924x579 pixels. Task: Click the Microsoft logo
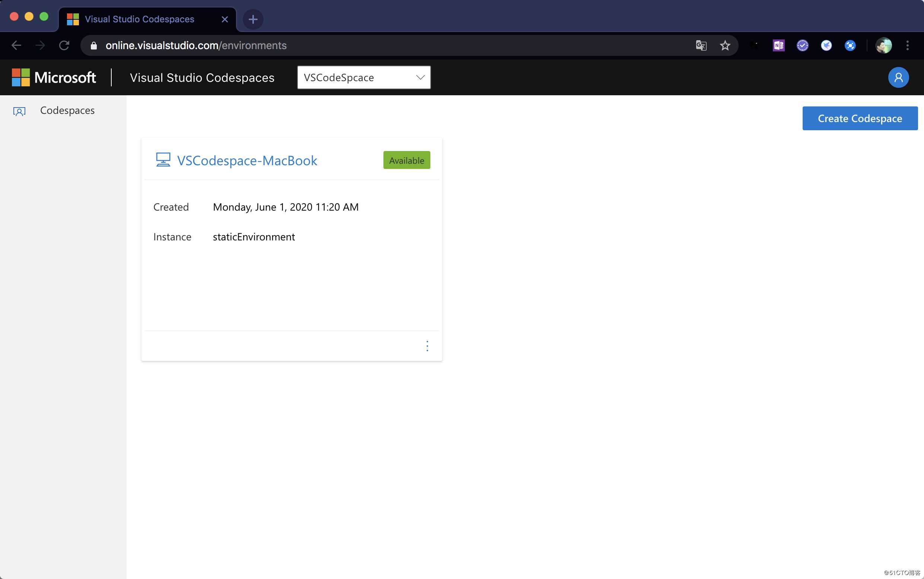[x=54, y=77]
